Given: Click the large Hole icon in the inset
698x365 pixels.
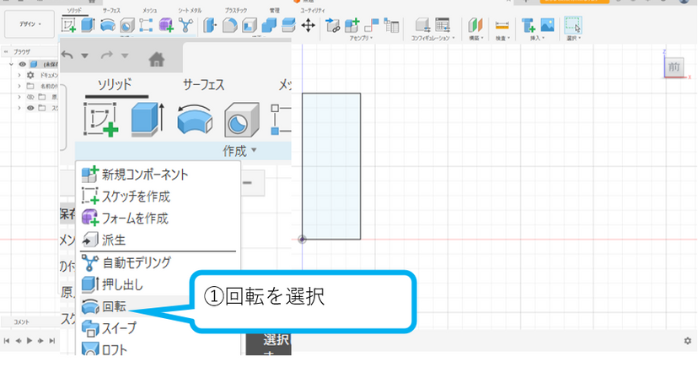Looking at the screenshot, I should click(242, 119).
